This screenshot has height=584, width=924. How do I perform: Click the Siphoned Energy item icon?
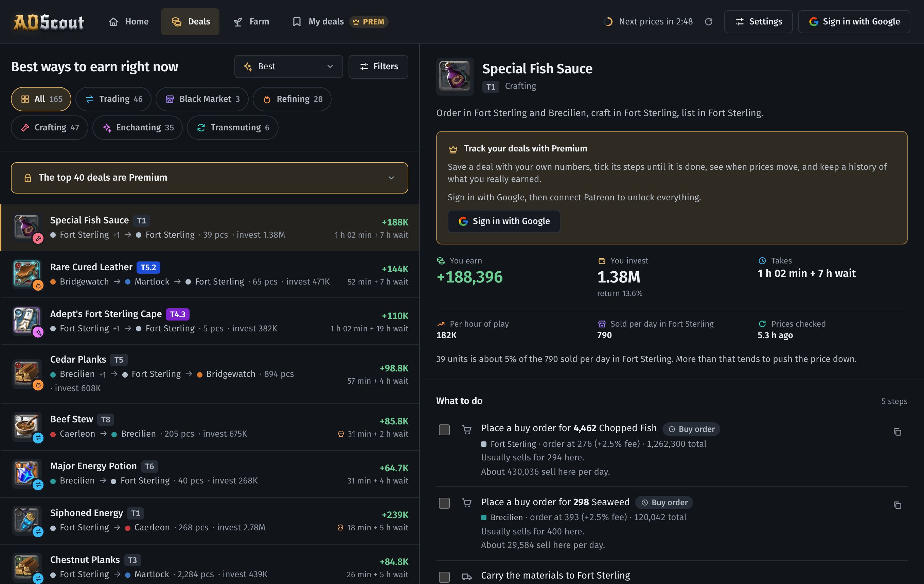pyautogui.click(x=26, y=521)
